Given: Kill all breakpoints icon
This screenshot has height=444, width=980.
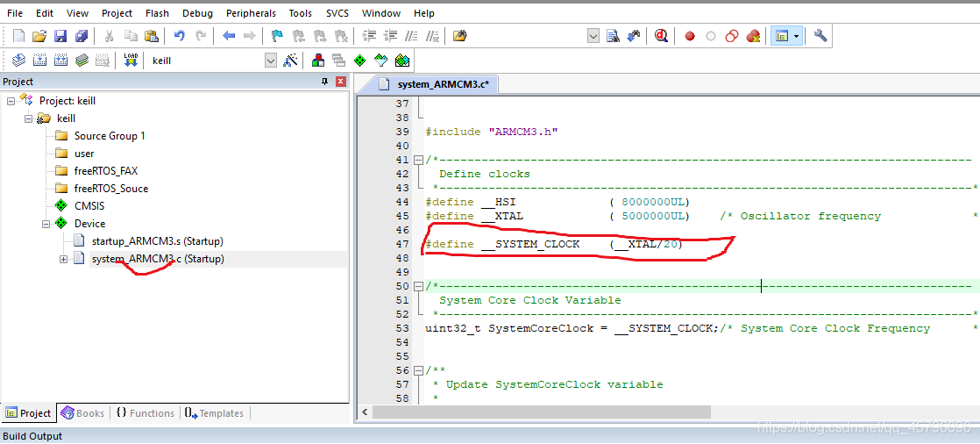Looking at the screenshot, I should tap(753, 36).
